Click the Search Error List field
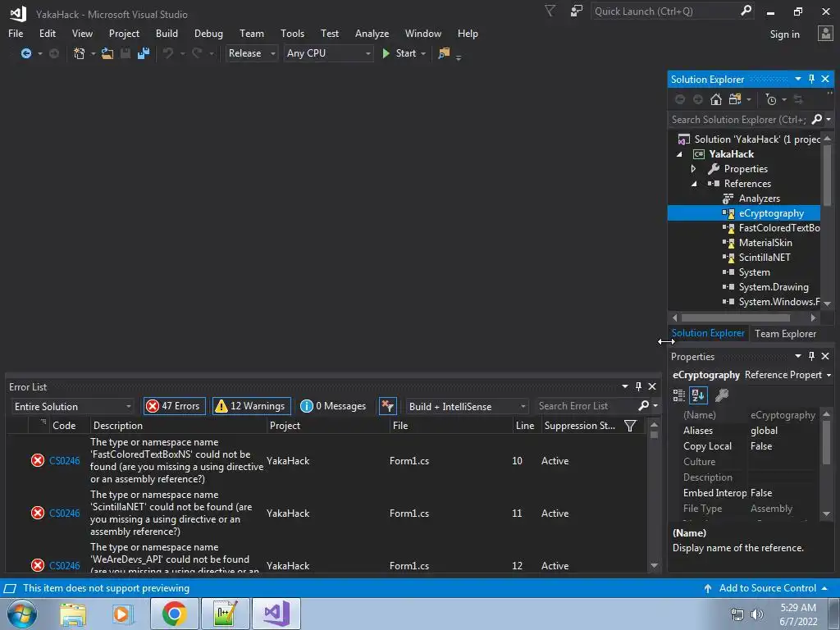840x630 pixels. [x=587, y=406]
